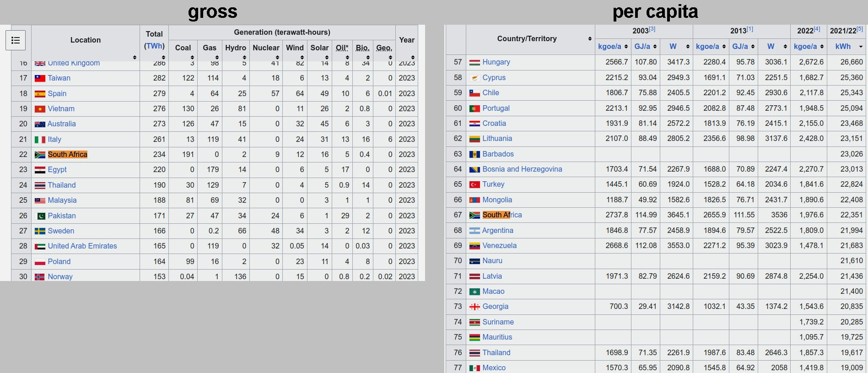Click the Turkey flag icon
This screenshot has width=868, height=373.
[474, 184]
